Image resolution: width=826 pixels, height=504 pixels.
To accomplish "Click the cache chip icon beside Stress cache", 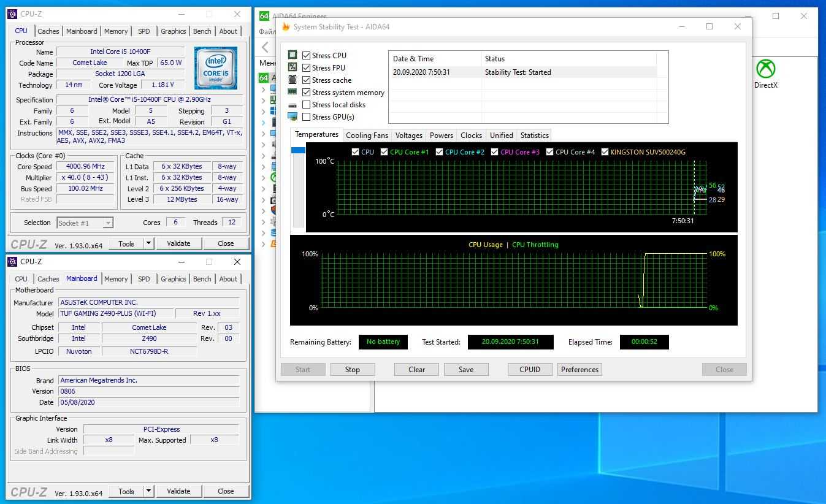I will (x=293, y=80).
